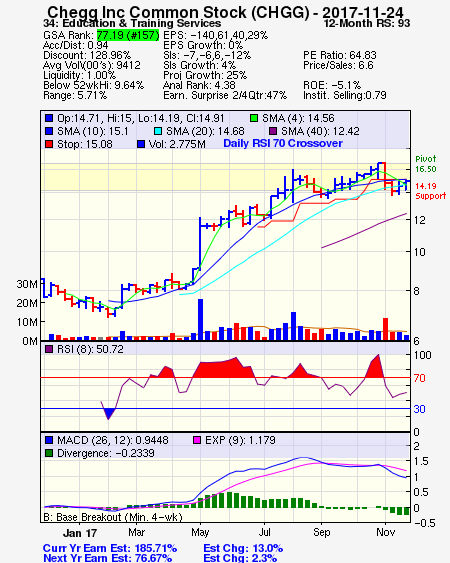Click the red Stop legend square

tap(49, 144)
